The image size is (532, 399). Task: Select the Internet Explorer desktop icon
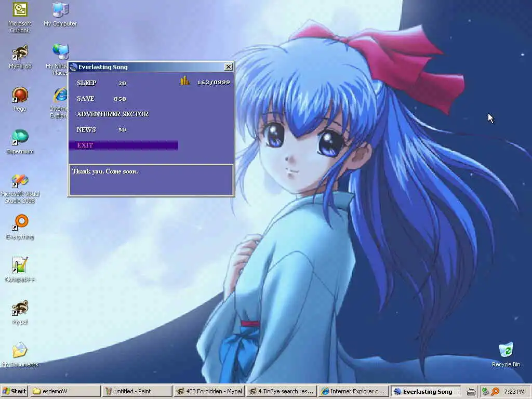pos(59,103)
